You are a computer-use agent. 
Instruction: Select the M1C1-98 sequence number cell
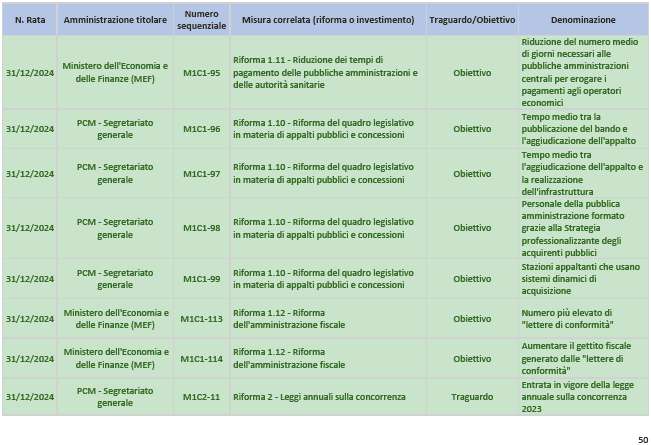[201, 228]
